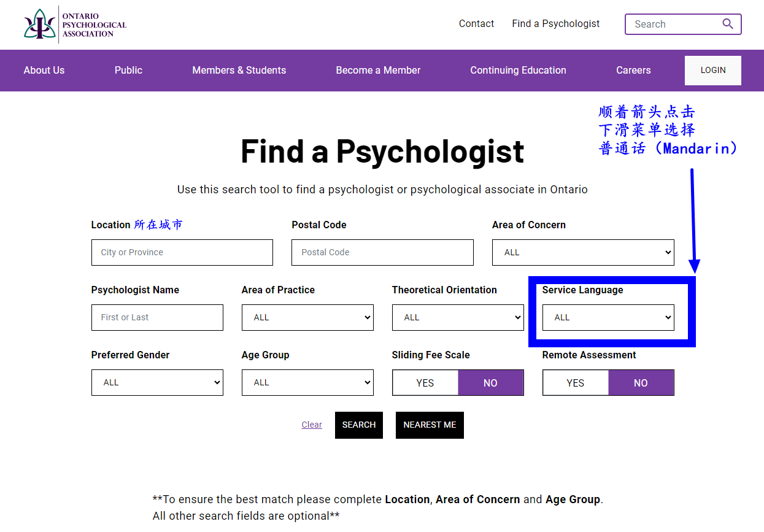The width and height of the screenshot is (764, 532).
Task: Expand the Theoretical Orientation dropdown
Action: (x=457, y=317)
